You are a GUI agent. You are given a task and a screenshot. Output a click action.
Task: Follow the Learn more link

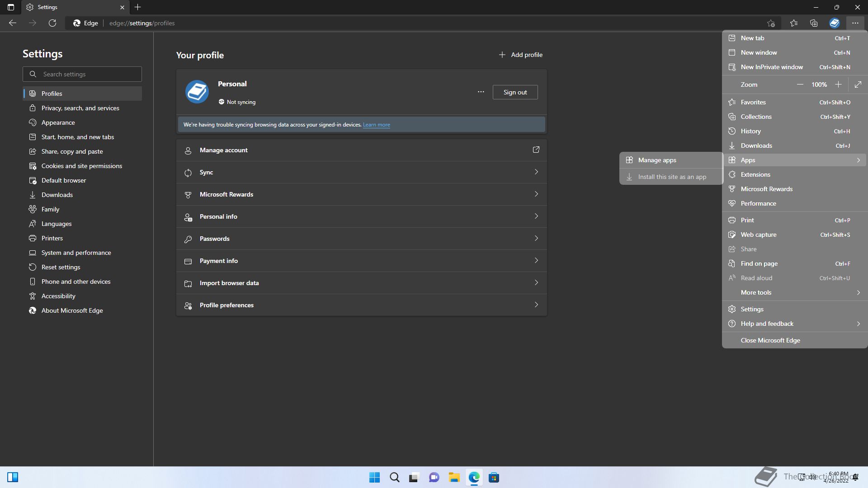pos(376,125)
